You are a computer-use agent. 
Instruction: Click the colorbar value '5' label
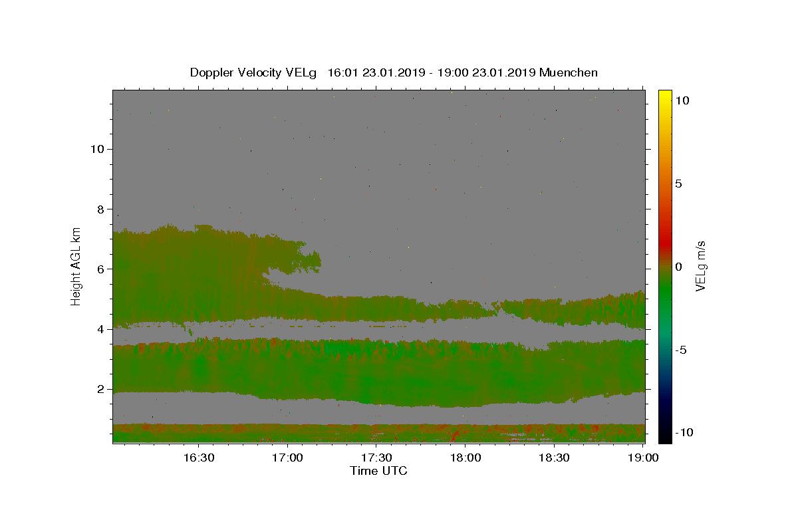point(678,184)
